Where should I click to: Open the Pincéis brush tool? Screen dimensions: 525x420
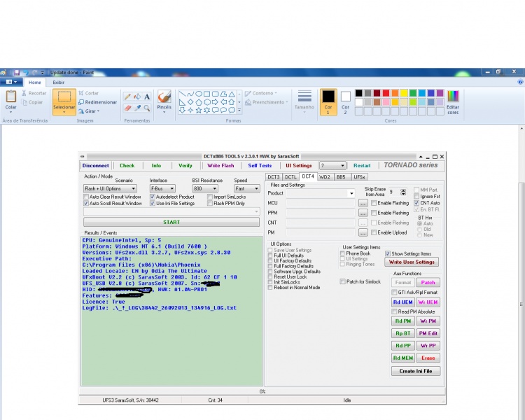point(164,102)
